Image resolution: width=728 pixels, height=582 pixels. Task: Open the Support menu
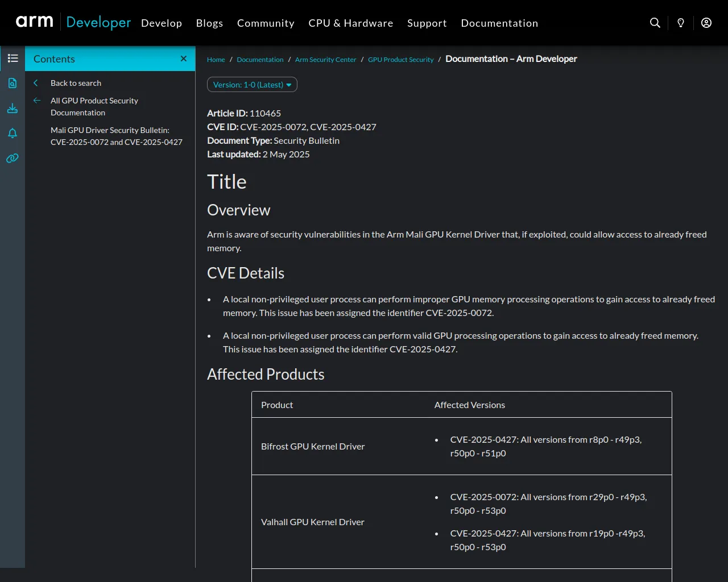click(427, 23)
